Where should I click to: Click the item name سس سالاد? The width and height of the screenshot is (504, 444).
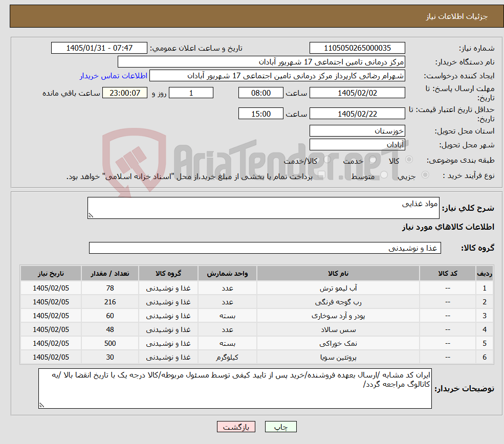[x=338, y=329]
